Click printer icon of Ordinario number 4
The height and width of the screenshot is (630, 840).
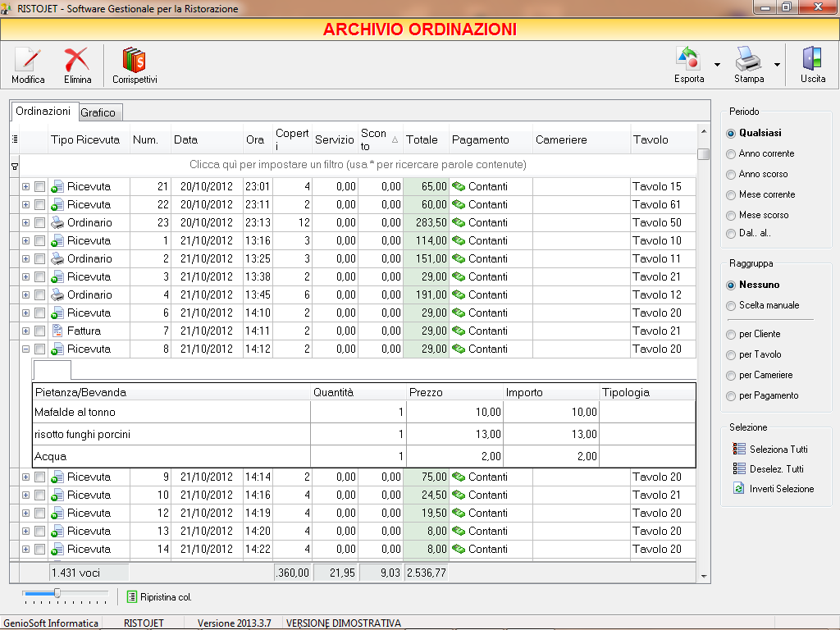coord(57,294)
